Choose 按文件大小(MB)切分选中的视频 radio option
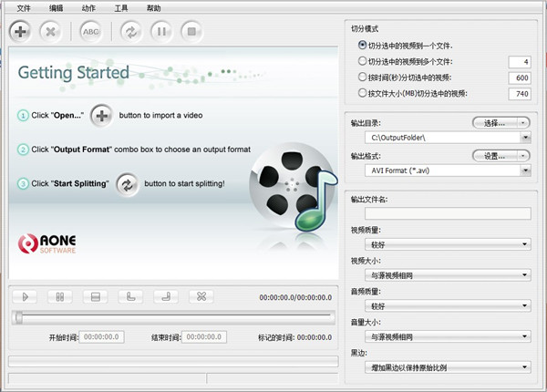This screenshot has height=392, width=547. (x=364, y=93)
